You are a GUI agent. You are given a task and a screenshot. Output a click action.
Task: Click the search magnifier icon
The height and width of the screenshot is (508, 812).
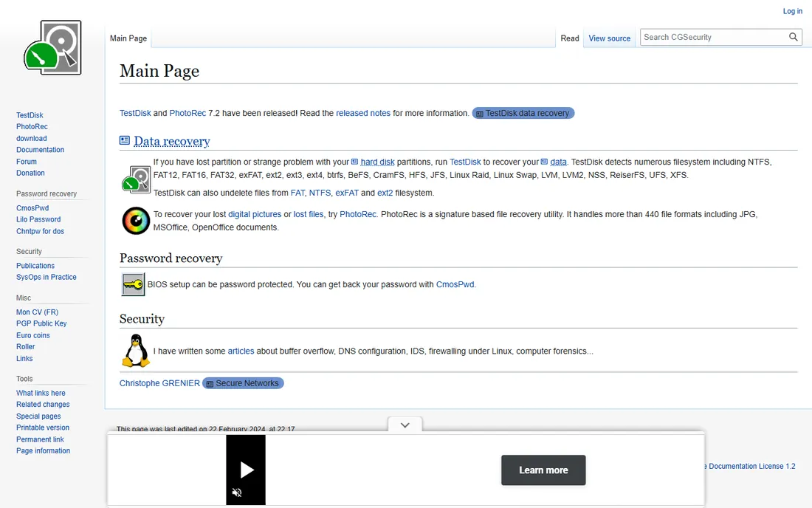[x=793, y=37]
